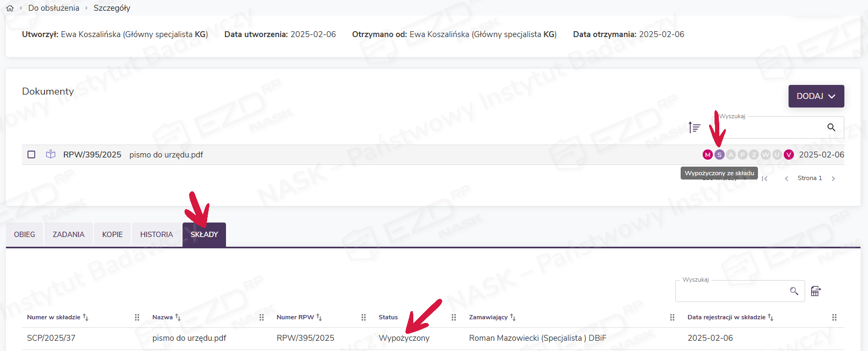Click the pink M status badge
This screenshot has width=868, height=351.
coord(707,155)
